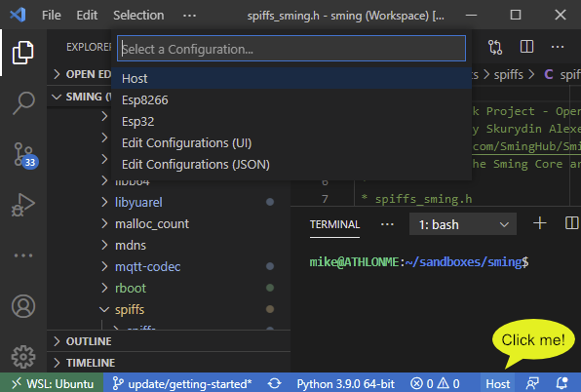
Task: Open the File menu
Action: pos(51,16)
